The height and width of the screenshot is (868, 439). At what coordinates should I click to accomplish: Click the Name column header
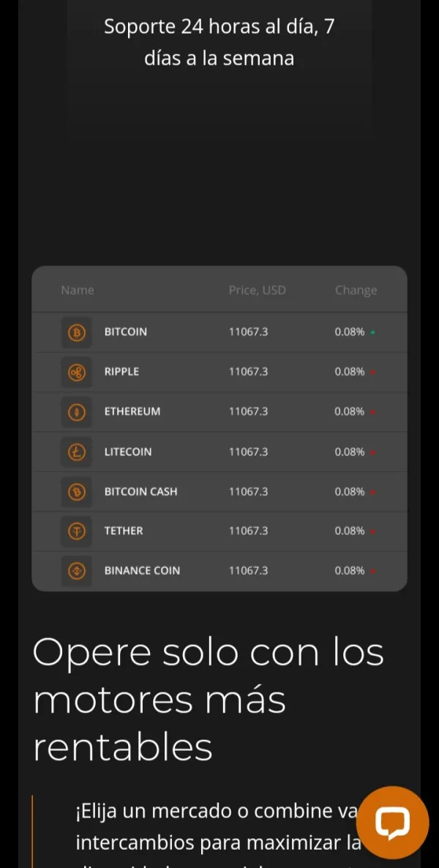78,291
